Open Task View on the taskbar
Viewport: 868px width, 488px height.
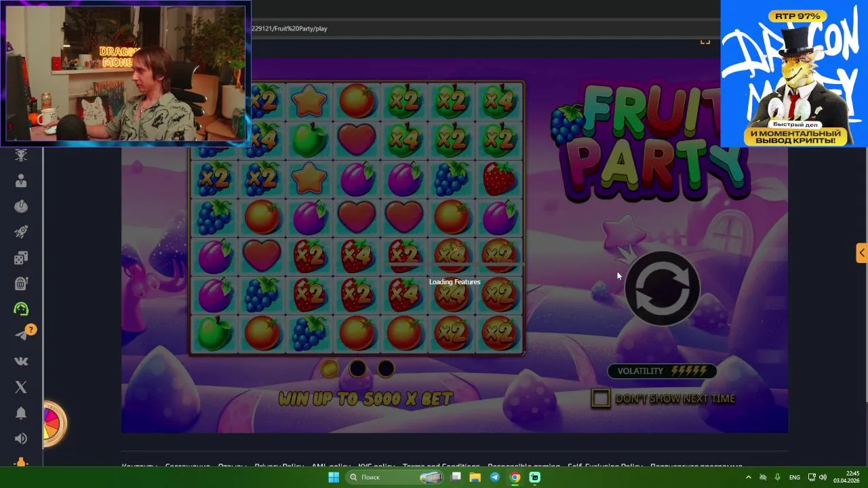pos(456,477)
